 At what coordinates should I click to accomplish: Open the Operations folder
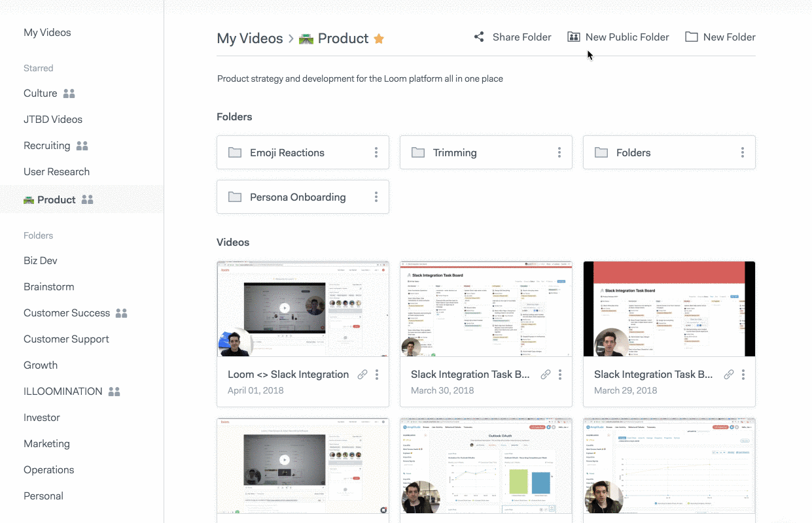(x=49, y=470)
